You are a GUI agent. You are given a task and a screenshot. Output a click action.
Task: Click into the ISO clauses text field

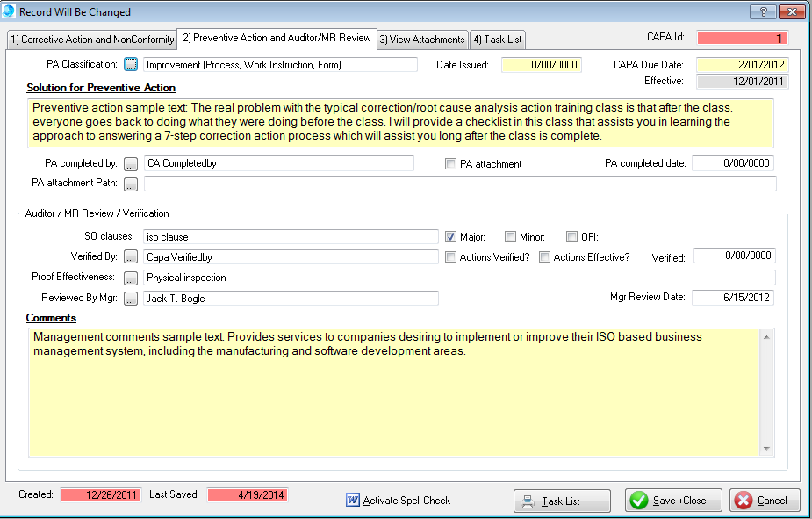tap(290, 236)
